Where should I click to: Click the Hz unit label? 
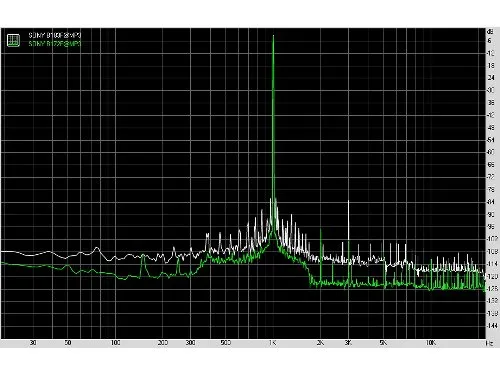490,343
